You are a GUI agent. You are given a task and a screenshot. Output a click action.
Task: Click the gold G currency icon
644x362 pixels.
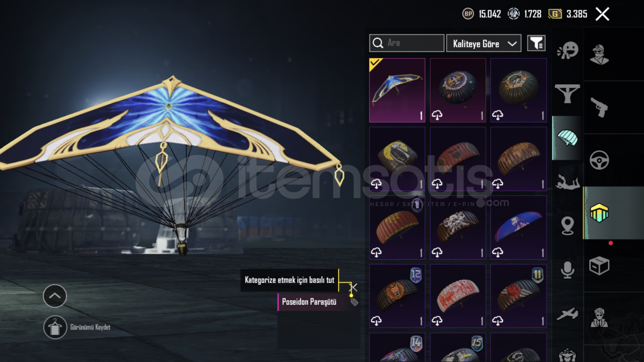[x=555, y=14]
